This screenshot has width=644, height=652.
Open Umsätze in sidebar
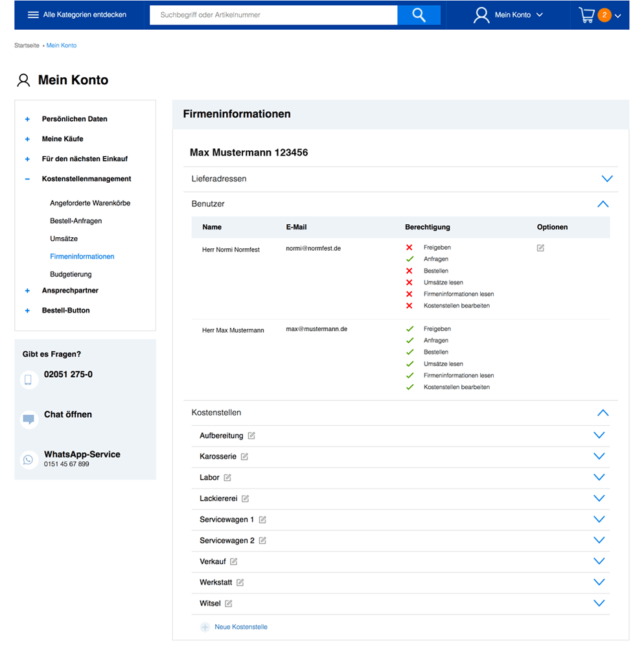[x=63, y=239]
